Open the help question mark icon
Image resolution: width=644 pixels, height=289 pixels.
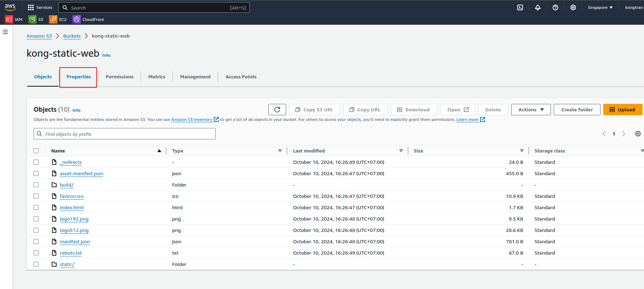(x=555, y=7)
